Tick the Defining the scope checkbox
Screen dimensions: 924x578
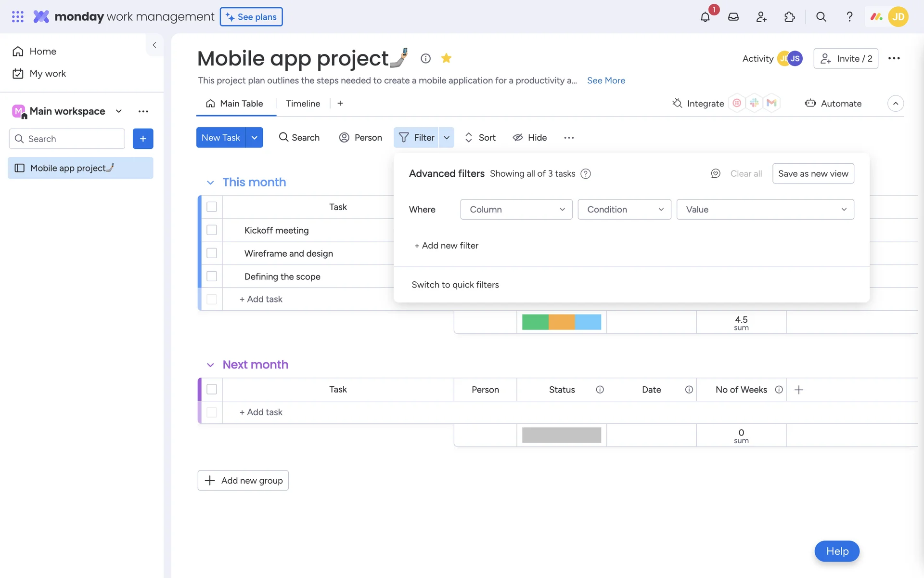[212, 276]
